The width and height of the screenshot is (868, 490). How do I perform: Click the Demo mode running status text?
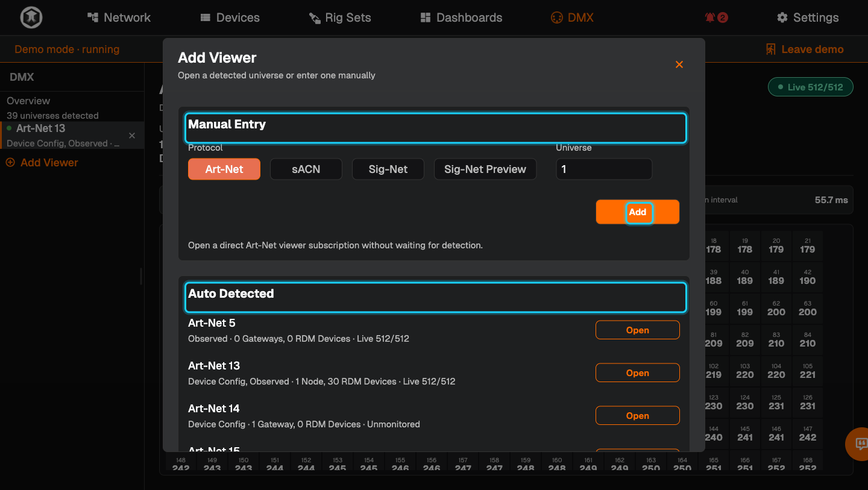point(67,49)
